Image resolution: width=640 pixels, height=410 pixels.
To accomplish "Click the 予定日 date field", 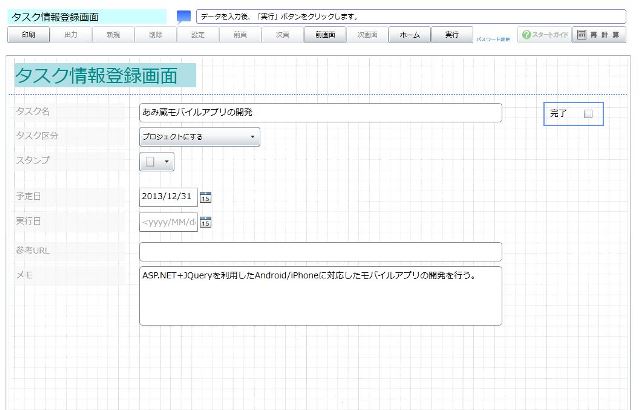I will (x=167, y=197).
